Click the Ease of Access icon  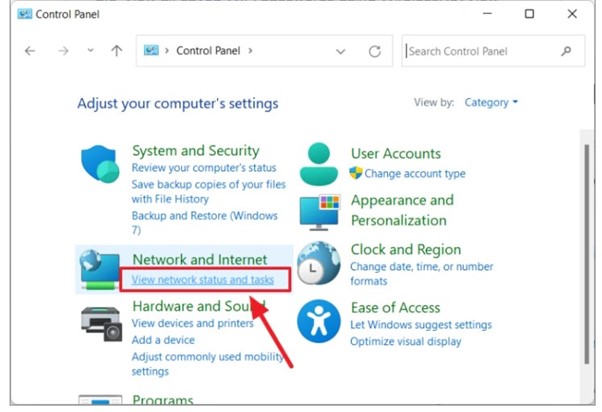point(320,322)
